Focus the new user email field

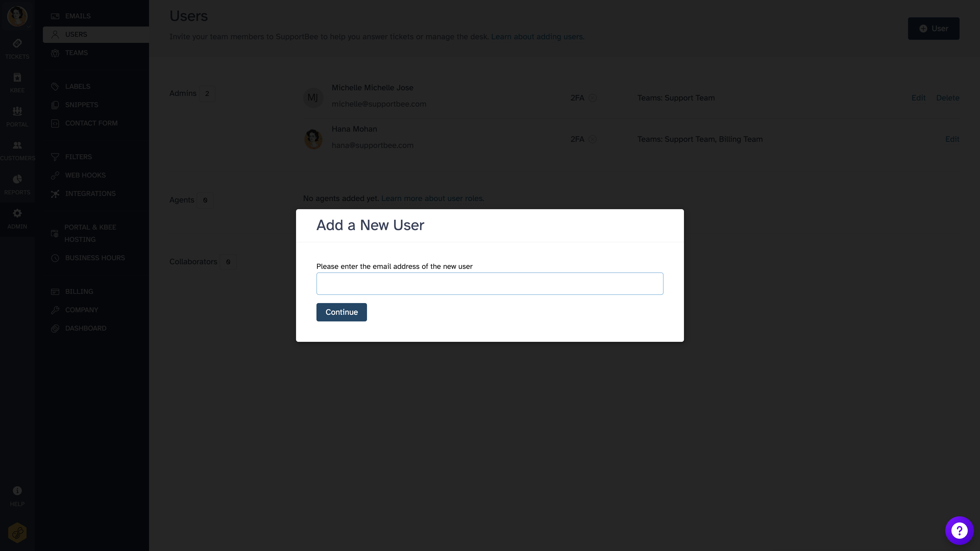(x=490, y=283)
